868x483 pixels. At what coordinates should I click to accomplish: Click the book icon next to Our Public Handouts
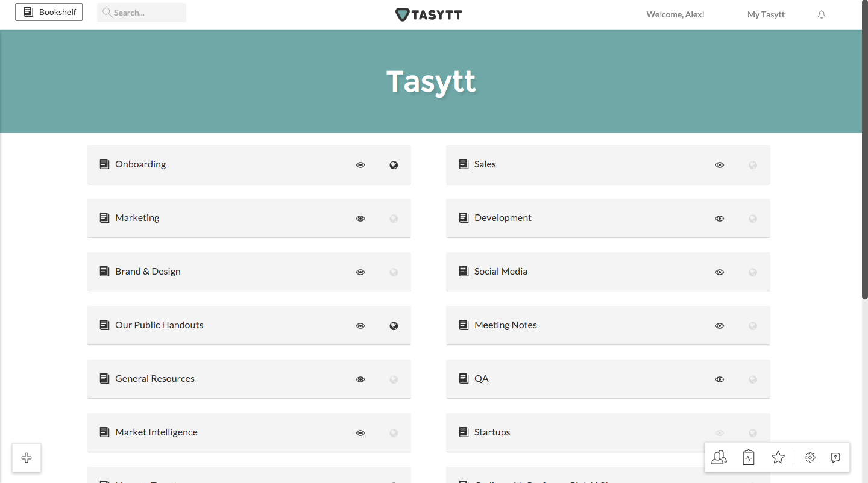(104, 325)
